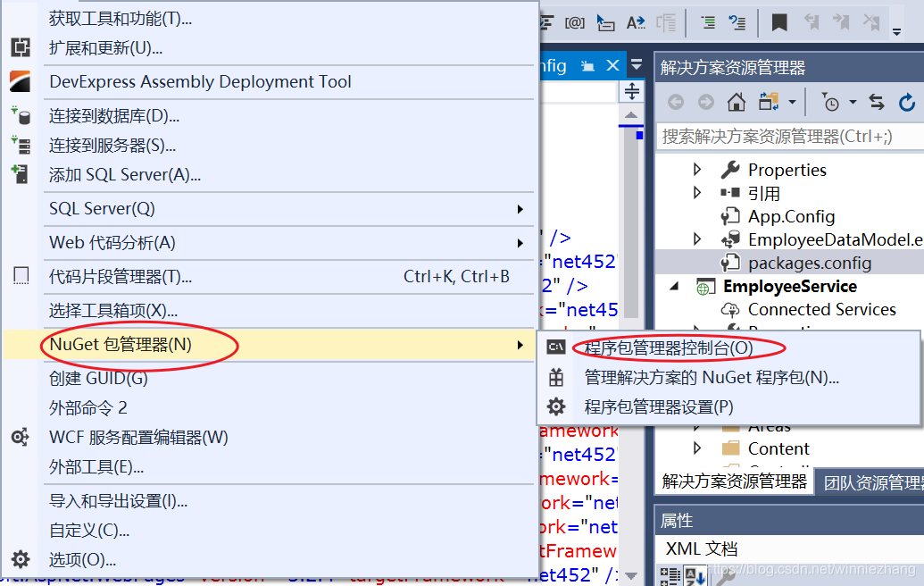The height and width of the screenshot is (586, 924).
Task: Select 添加 SQL Server(A) item
Action: point(268,174)
